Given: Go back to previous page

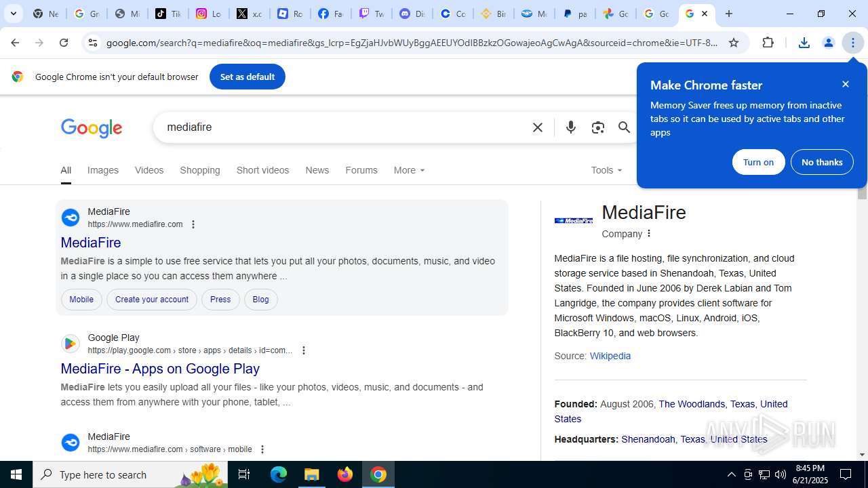Looking at the screenshot, I should pos(15,43).
